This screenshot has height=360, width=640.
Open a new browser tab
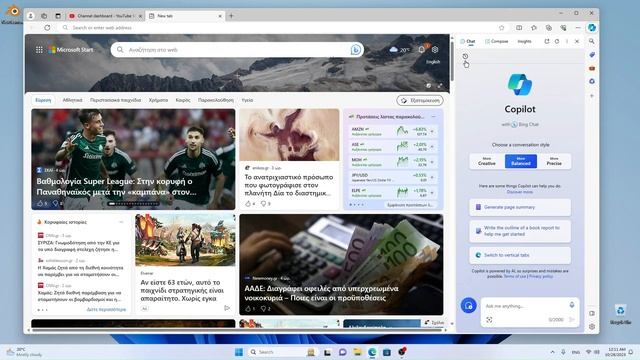click(231, 16)
